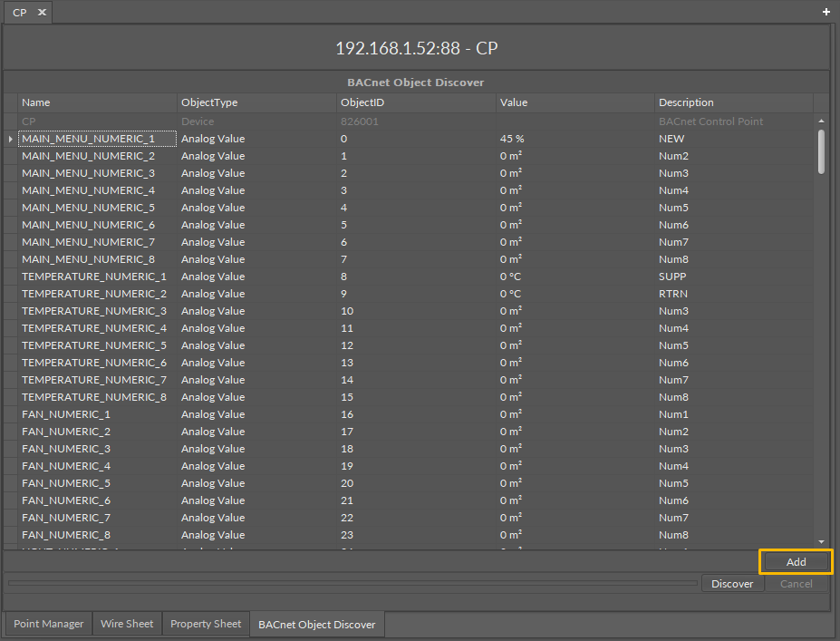This screenshot has width=840, height=641.
Task: View the Property Sheet tab
Action: click(206, 624)
